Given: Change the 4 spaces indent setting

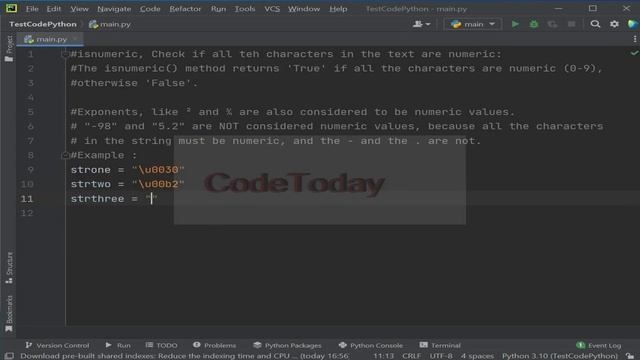Looking at the screenshot, I should coord(477,356).
